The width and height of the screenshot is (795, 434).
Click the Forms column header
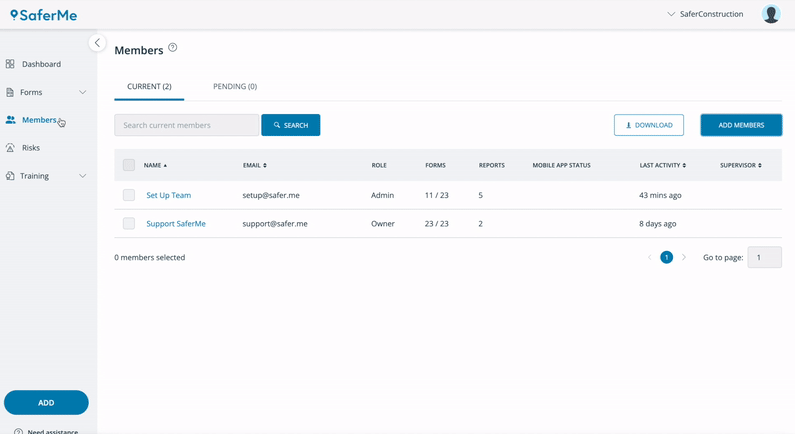(436, 165)
